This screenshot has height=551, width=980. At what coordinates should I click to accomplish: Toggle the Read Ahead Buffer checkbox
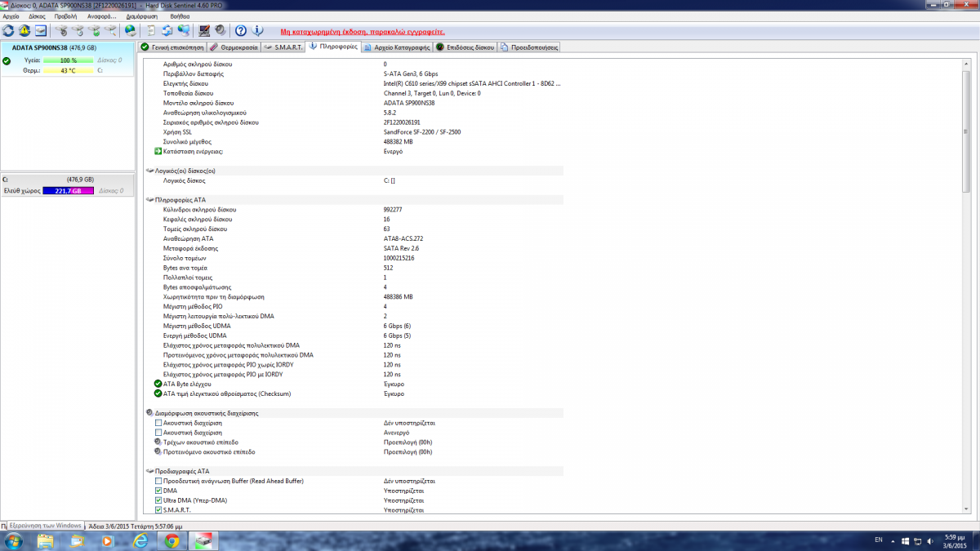(158, 481)
